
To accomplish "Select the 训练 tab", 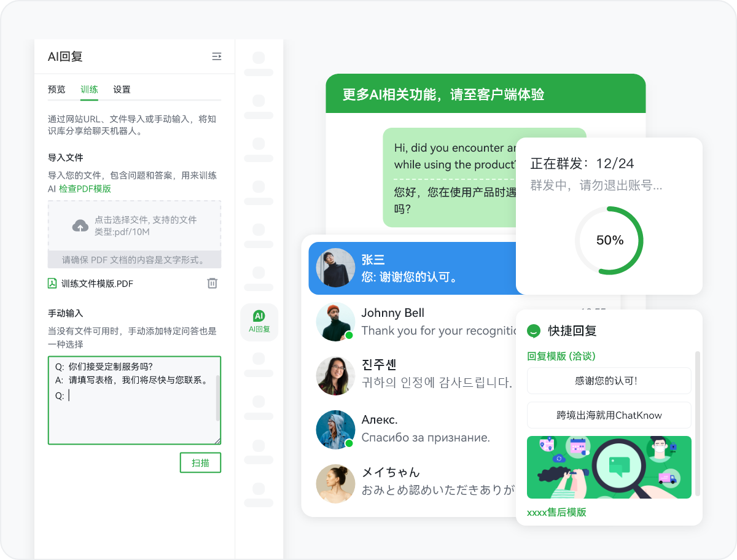I will click(89, 90).
